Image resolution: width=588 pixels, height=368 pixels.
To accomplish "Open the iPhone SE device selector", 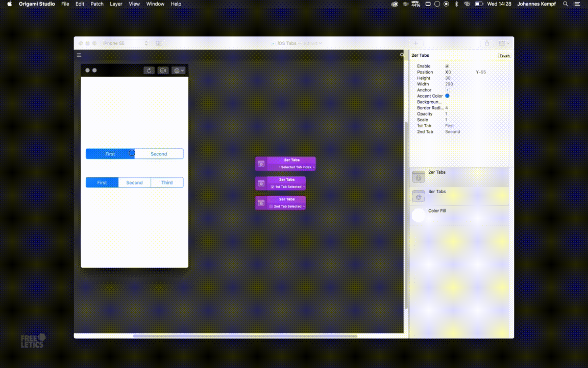I will [125, 43].
